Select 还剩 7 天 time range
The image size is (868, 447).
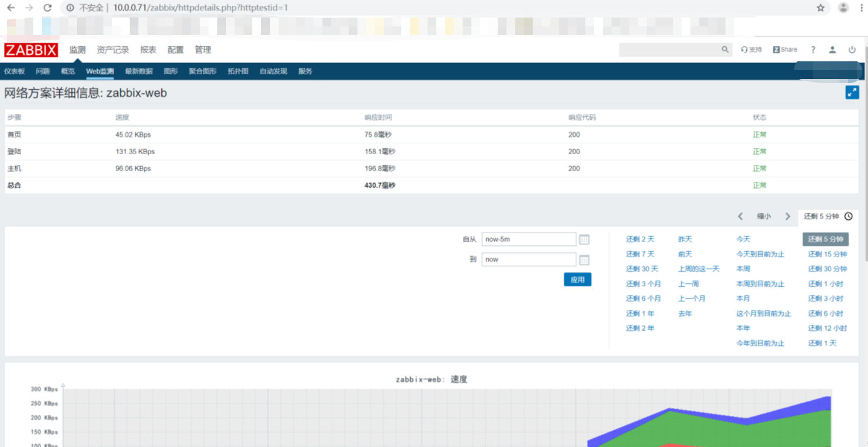640,254
